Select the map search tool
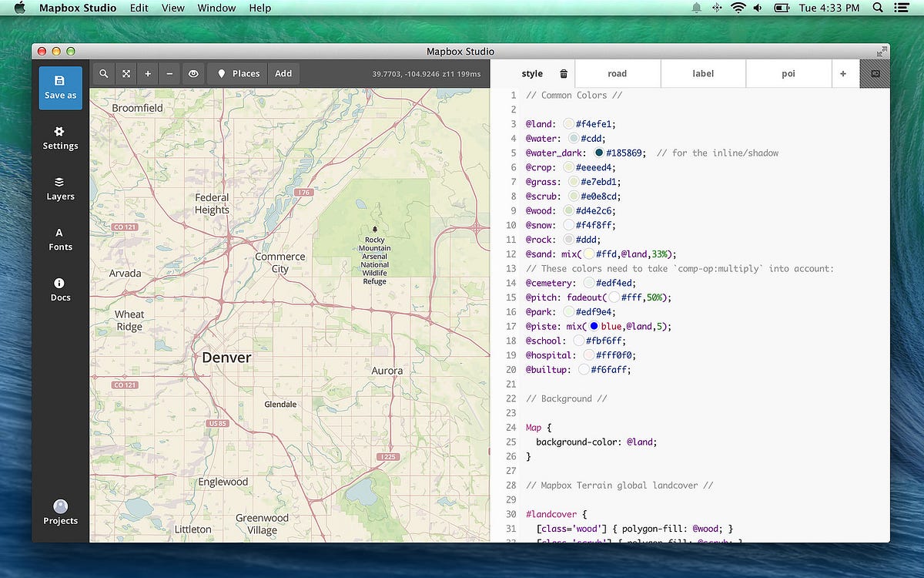Screen dimensions: 924x578 [103, 73]
